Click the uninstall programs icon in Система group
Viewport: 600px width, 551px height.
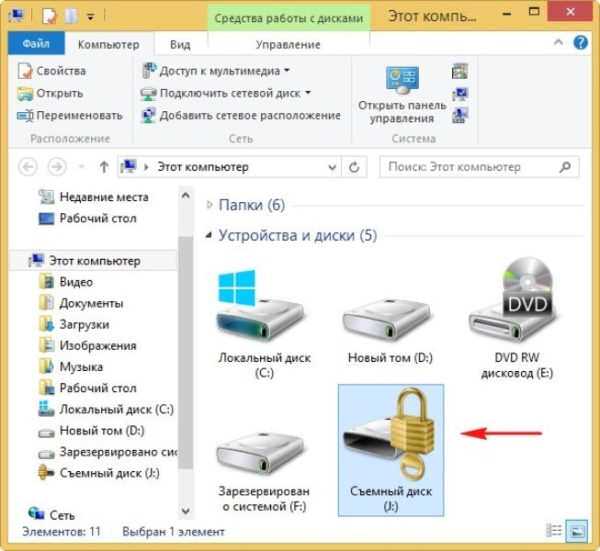click(x=460, y=71)
